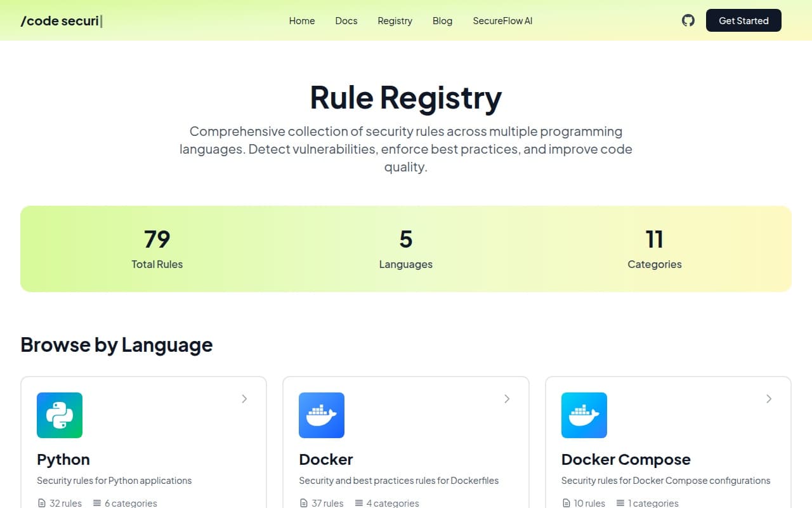Open the GitHub repository icon
Screen dimensions: 812x508
coord(688,20)
